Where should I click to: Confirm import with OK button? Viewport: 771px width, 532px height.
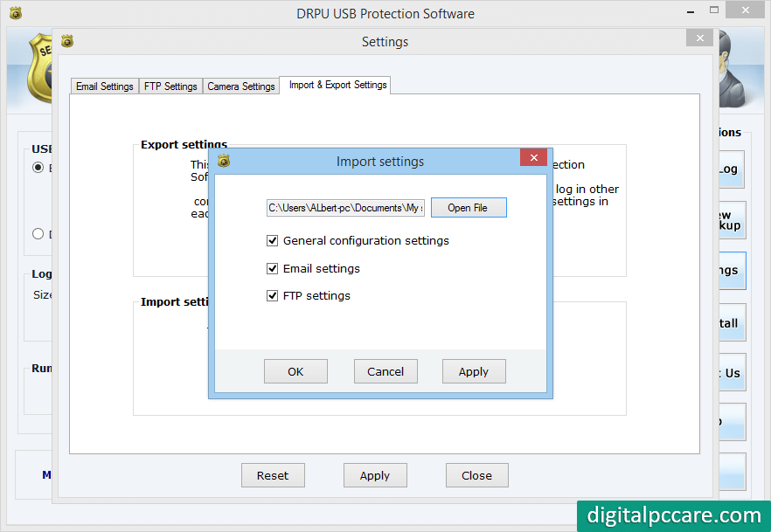(295, 371)
